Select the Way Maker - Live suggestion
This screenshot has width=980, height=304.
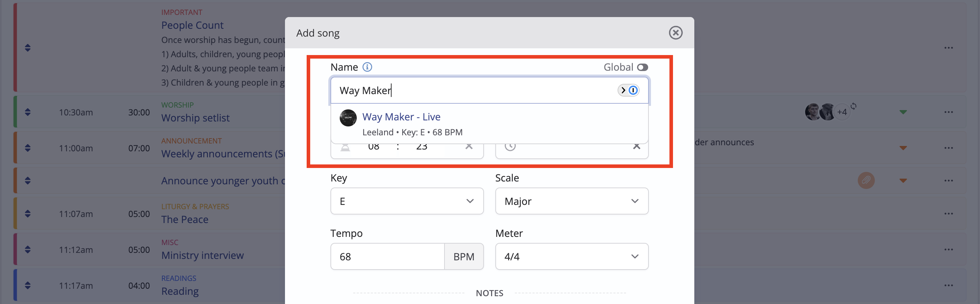490,124
